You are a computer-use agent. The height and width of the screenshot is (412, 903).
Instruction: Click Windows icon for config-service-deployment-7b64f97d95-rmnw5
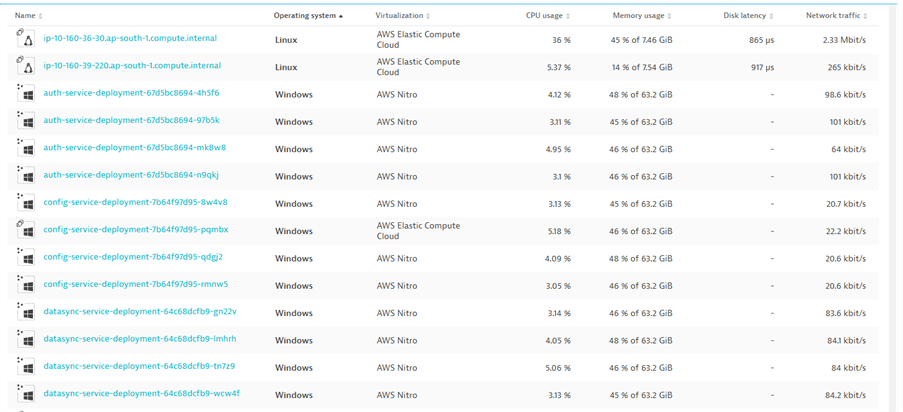click(25, 285)
